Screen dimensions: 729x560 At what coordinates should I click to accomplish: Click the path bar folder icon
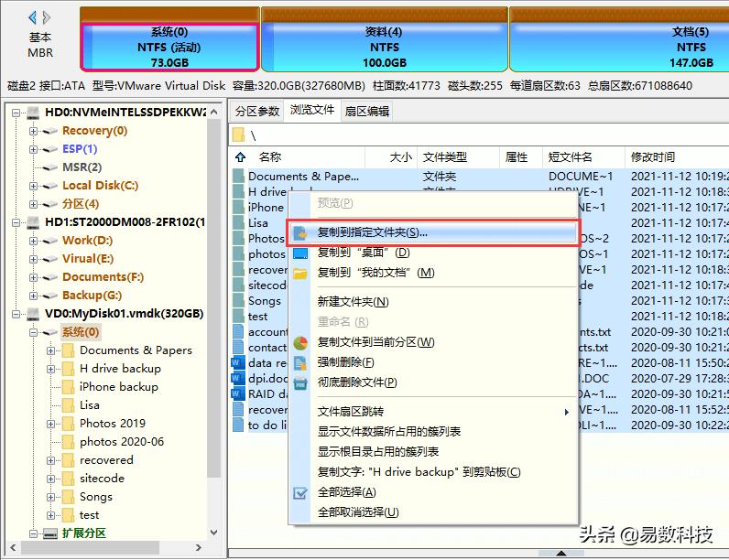tap(238, 135)
